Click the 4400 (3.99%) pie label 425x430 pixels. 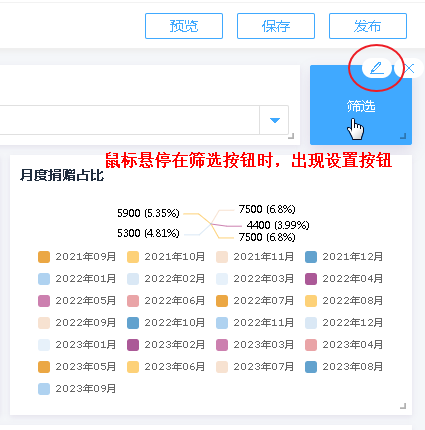278,225
